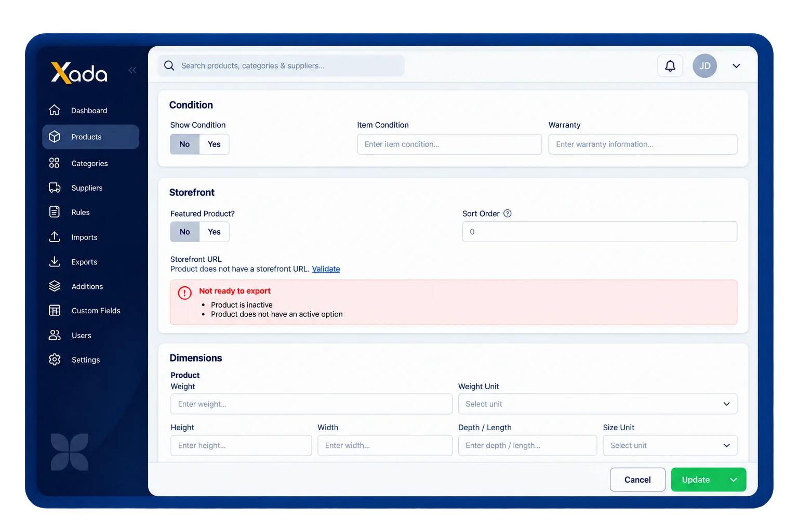Open the user account menu chevron
This screenshot has width=798, height=532.
pyautogui.click(x=736, y=66)
